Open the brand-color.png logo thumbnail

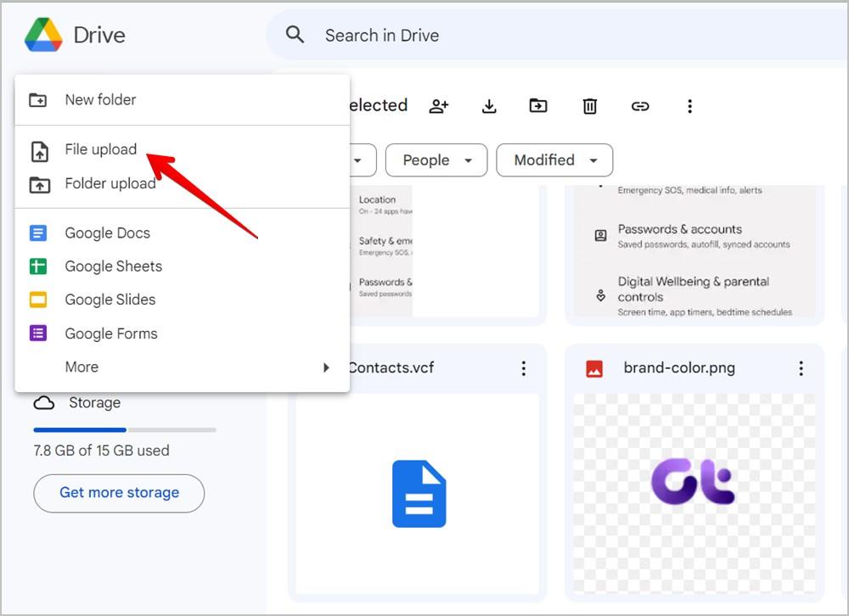point(694,494)
